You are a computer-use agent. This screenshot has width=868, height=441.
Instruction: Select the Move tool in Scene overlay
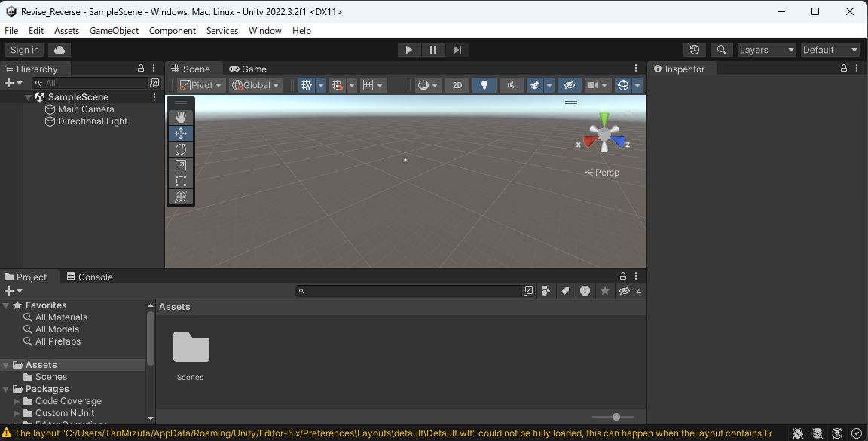click(181, 133)
